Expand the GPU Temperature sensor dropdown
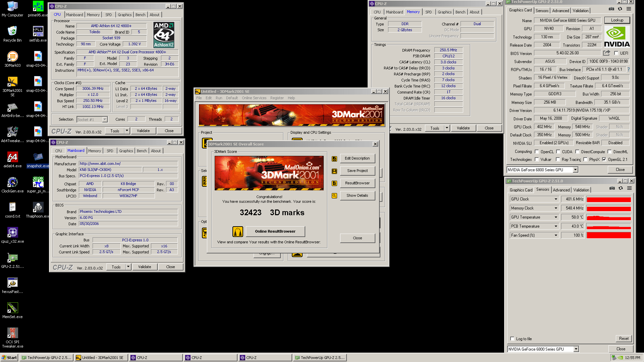Image resolution: width=644 pixels, height=362 pixels. tap(556, 217)
